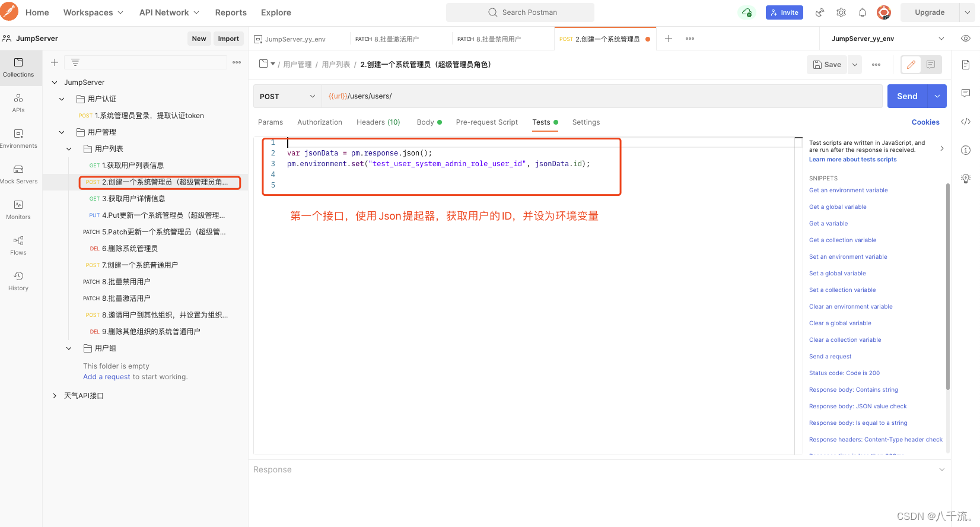980x527 pixels.
Task: Click the environment quick look eye icon
Action: tap(966, 39)
